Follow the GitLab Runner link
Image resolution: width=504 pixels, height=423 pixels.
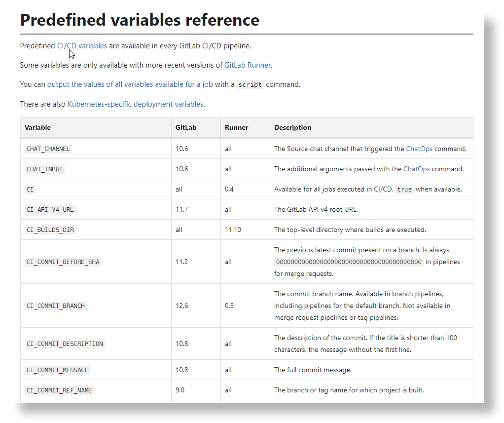point(248,65)
